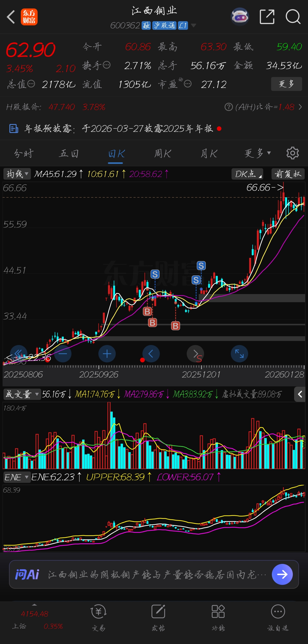Image resolution: width=308 pixels, height=644 pixels.
Task: Click the 更多 quote details button
Action: coord(287,84)
